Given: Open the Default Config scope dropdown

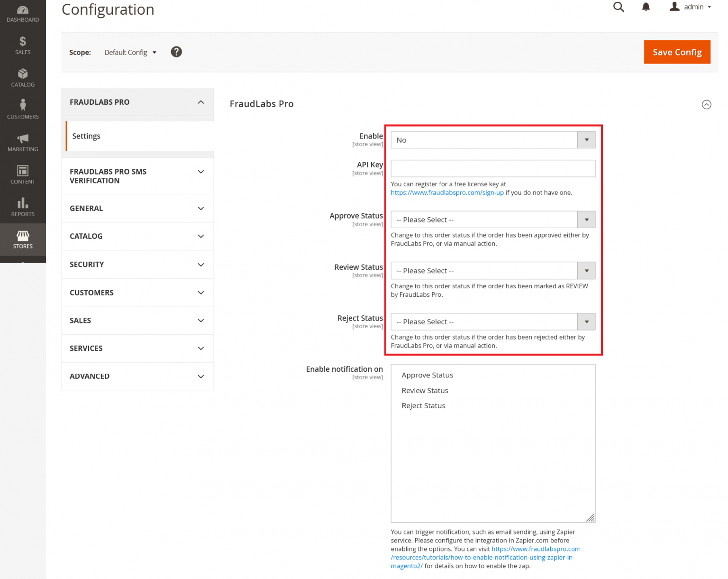Looking at the screenshot, I should click(130, 52).
